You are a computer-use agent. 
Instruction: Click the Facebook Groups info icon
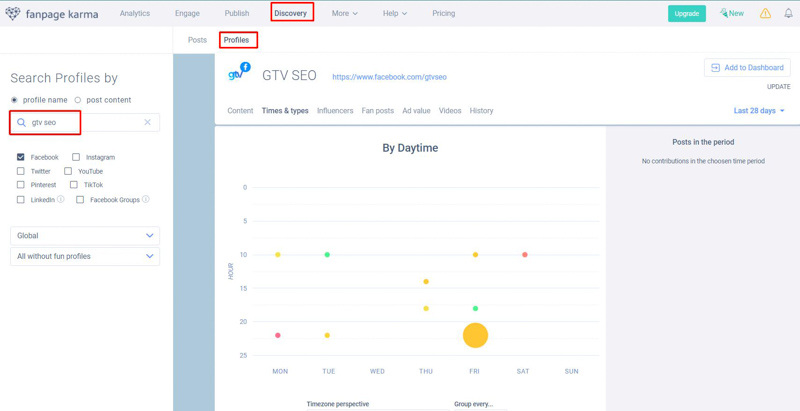pyautogui.click(x=146, y=200)
